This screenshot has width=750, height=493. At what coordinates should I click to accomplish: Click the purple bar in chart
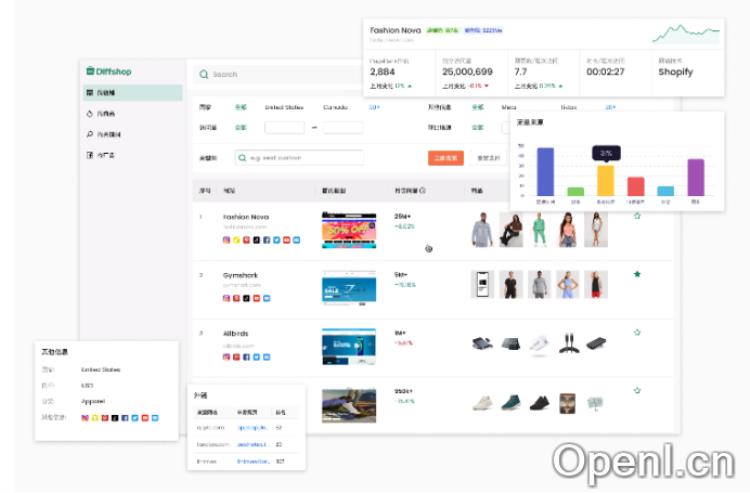coord(696,177)
